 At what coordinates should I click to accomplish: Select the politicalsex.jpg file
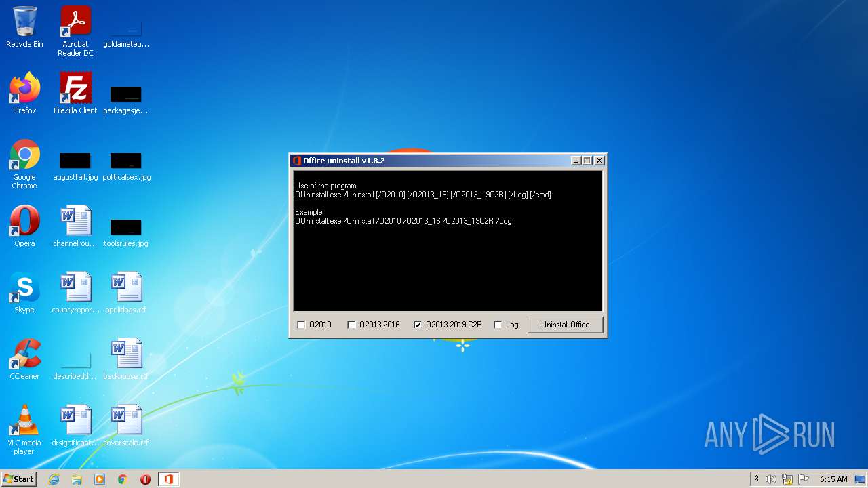pyautogui.click(x=126, y=167)
